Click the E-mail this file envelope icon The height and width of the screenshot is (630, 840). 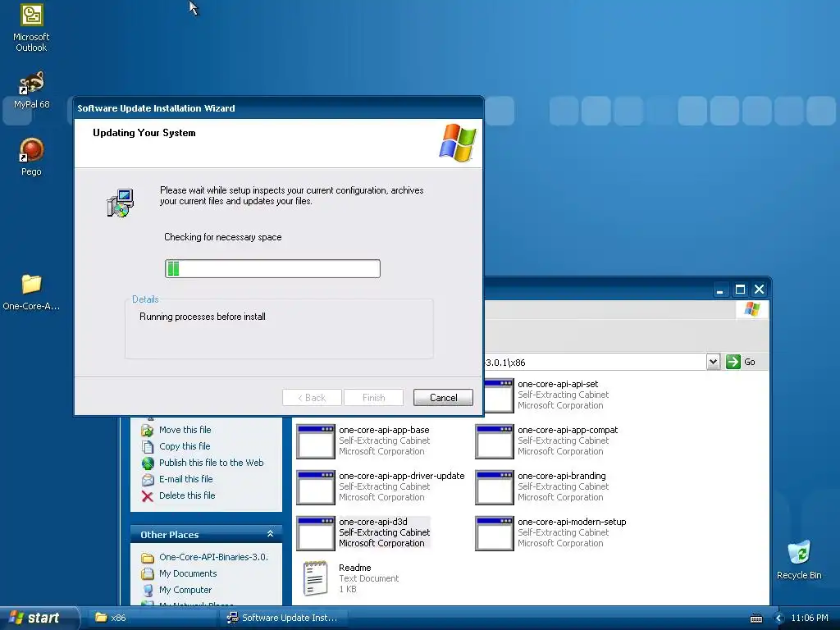[148, 479]
